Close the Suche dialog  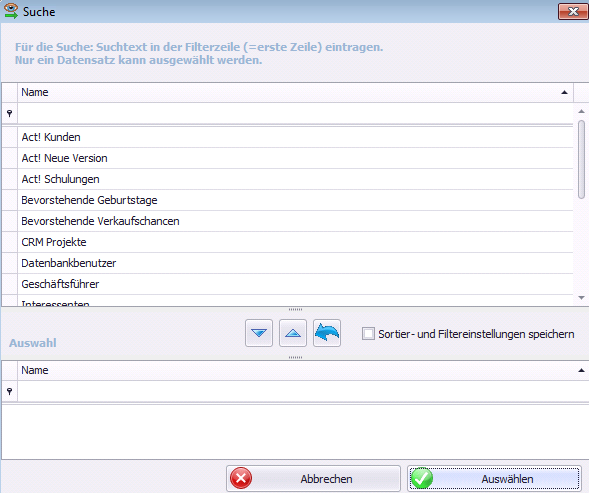tap(573, 12)
